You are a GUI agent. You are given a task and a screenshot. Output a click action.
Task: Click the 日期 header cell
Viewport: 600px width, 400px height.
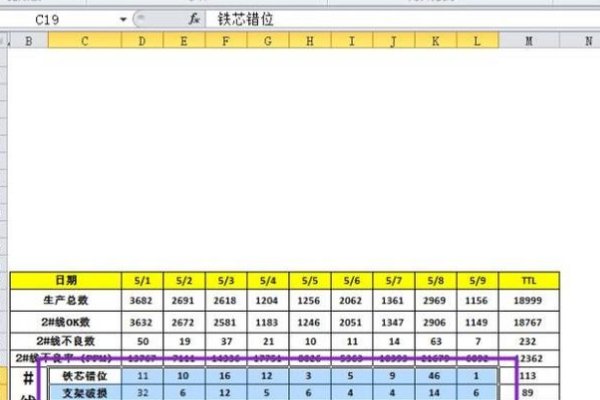tap(66, 281)
